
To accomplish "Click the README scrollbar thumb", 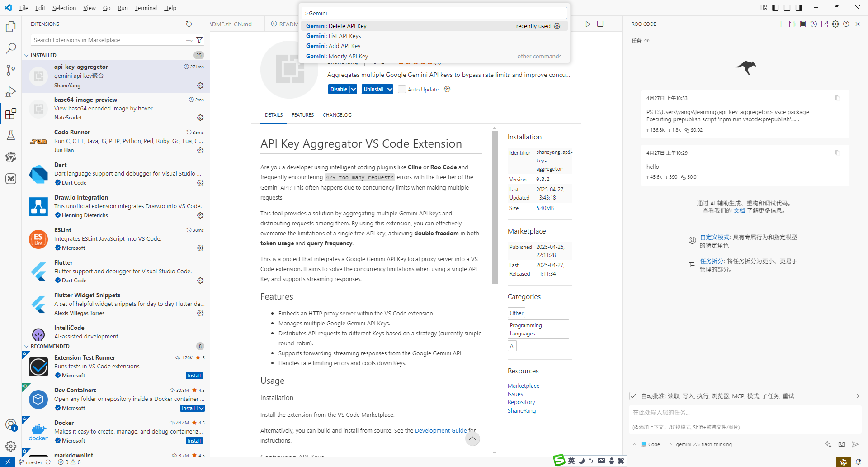I will (495, 207).
